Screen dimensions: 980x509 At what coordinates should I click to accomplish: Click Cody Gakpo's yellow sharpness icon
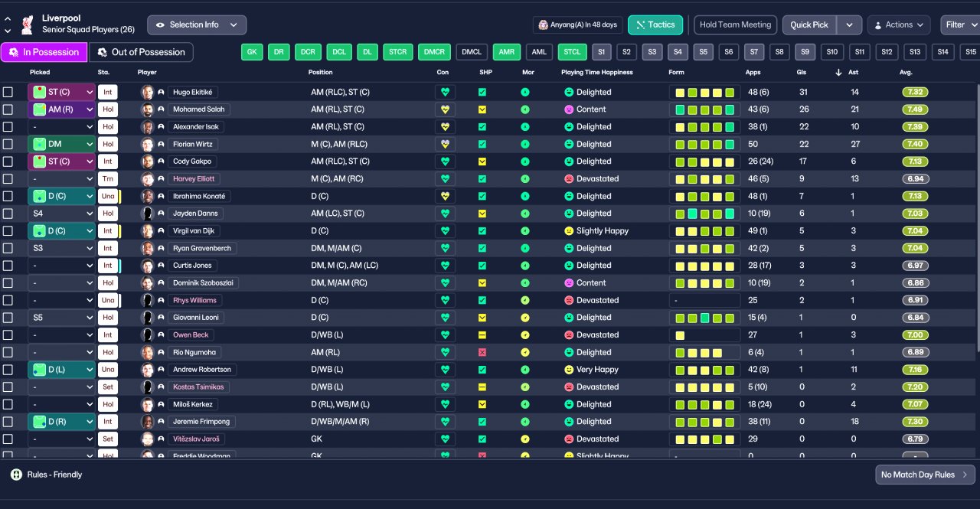point(482,162)
